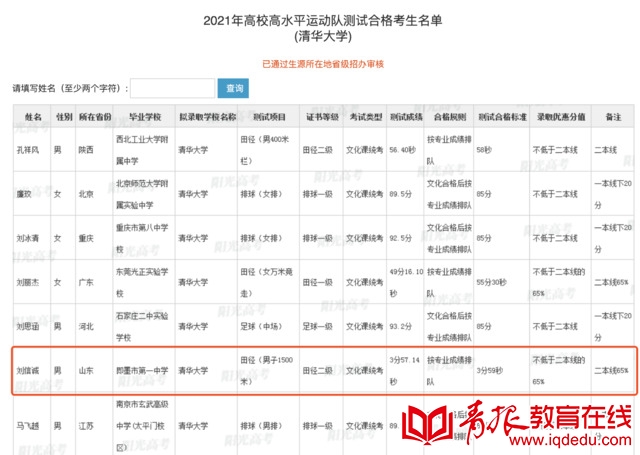The height and width of the screenshot is (455, 640).
Task: Click the score 3分57.14秒
Action: 404,371
